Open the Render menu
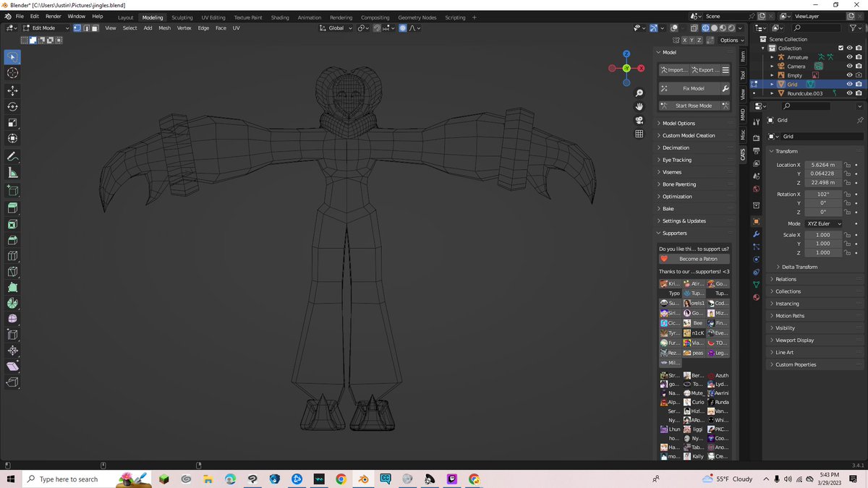Screen dimensions: 868x488 coord(54,16)
